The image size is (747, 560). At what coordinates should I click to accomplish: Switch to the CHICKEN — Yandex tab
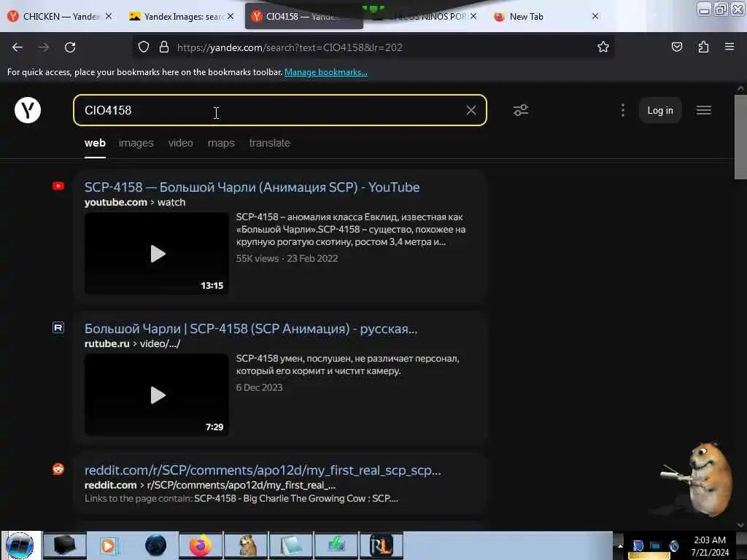coord(61,16)
